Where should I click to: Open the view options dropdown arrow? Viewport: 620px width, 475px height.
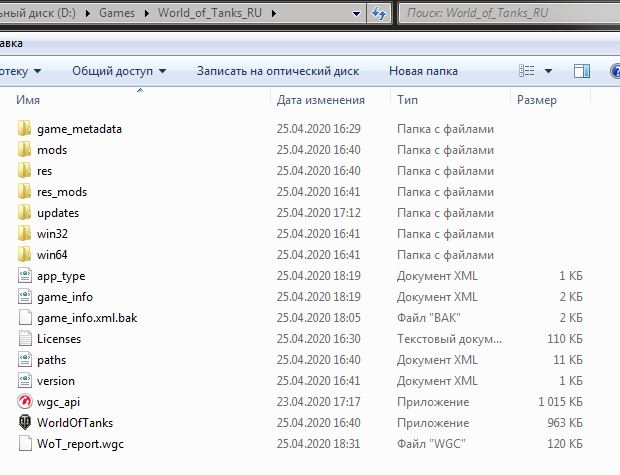pyautogui.click(x=549, y=71)
